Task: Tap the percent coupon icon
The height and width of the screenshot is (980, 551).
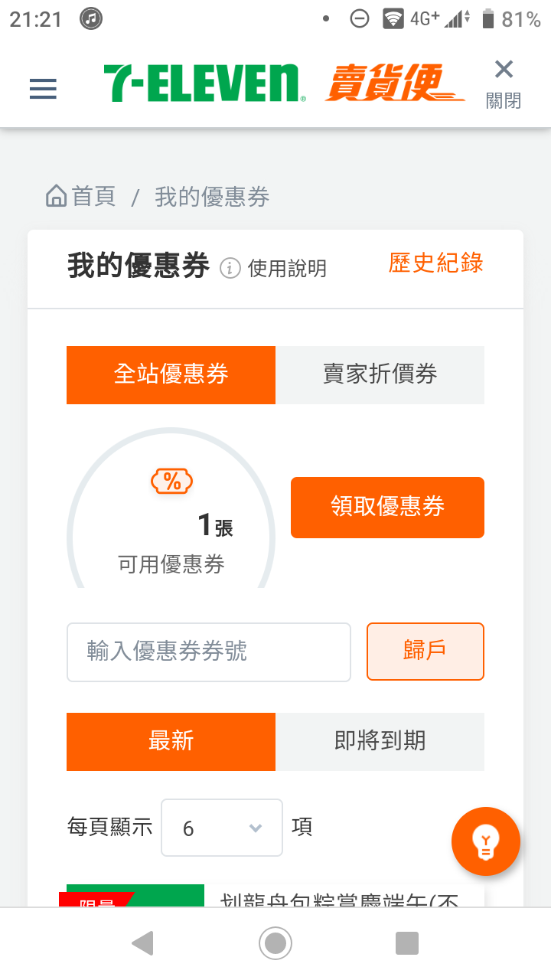Action: click(x=172, y=482)
